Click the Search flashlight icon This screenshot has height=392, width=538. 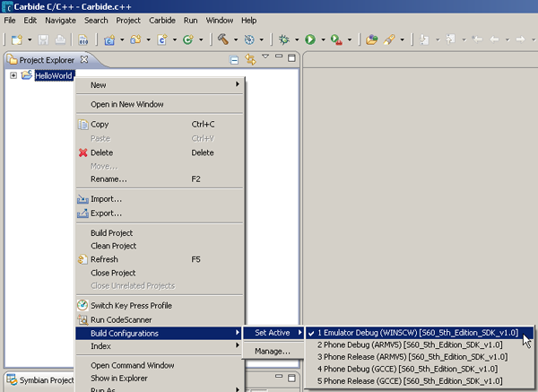[389, 39]
